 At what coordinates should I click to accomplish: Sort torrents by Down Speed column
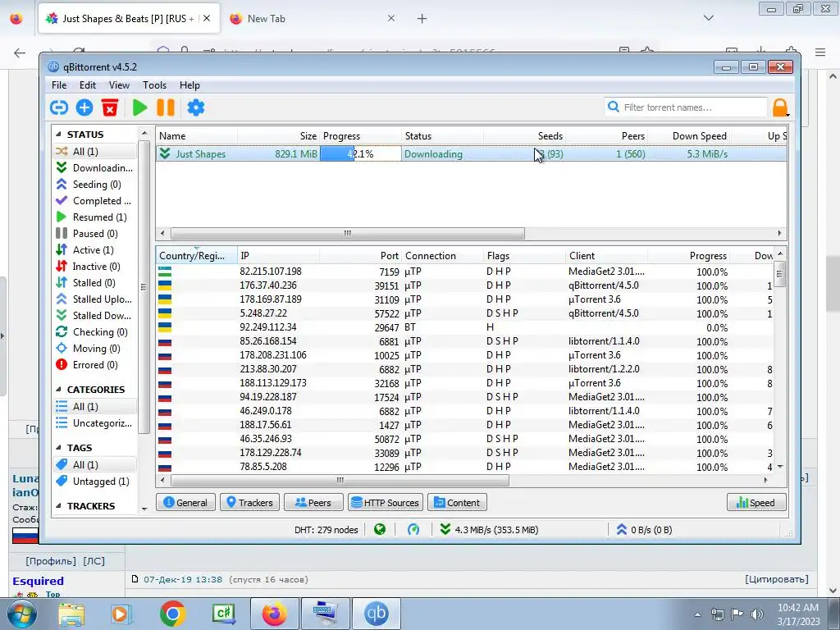point(689,136)
